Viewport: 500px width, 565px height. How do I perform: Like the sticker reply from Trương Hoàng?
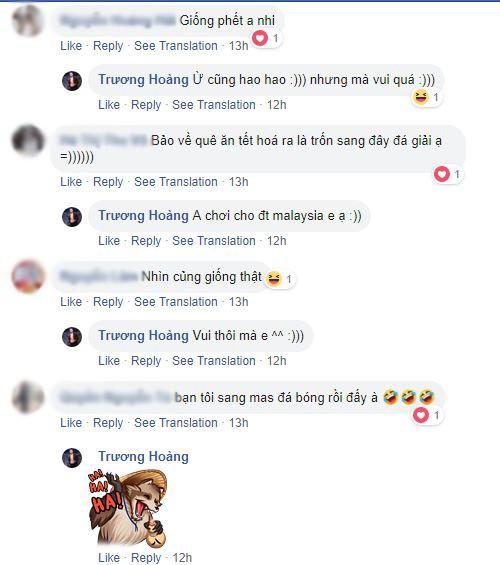(109, 557)
